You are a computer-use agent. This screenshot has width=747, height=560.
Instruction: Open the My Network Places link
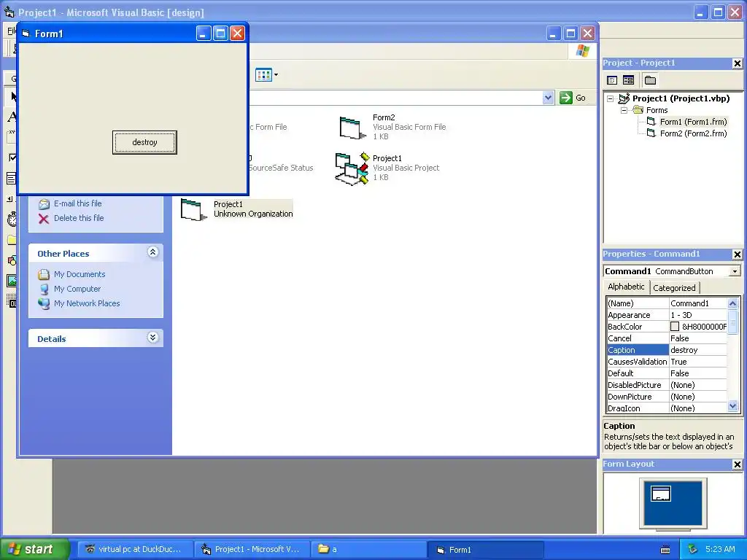click(x=87, y=303)
